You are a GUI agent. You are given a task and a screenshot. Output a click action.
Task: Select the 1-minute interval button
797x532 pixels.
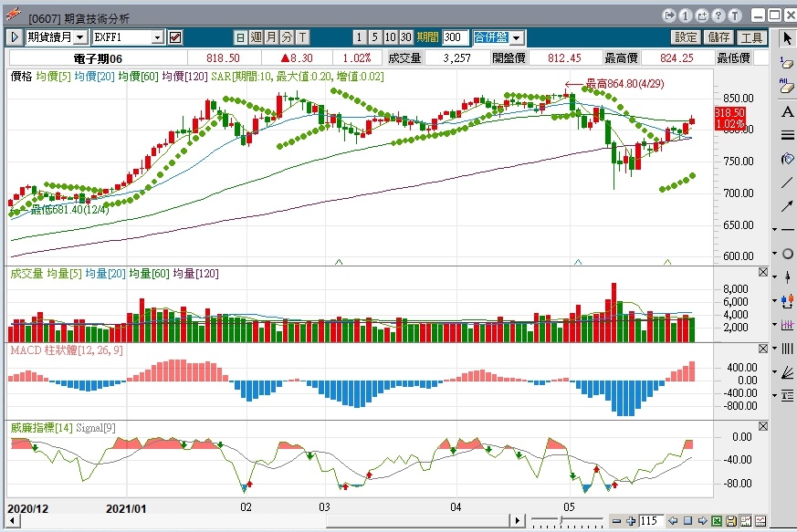tap(360, 37)
